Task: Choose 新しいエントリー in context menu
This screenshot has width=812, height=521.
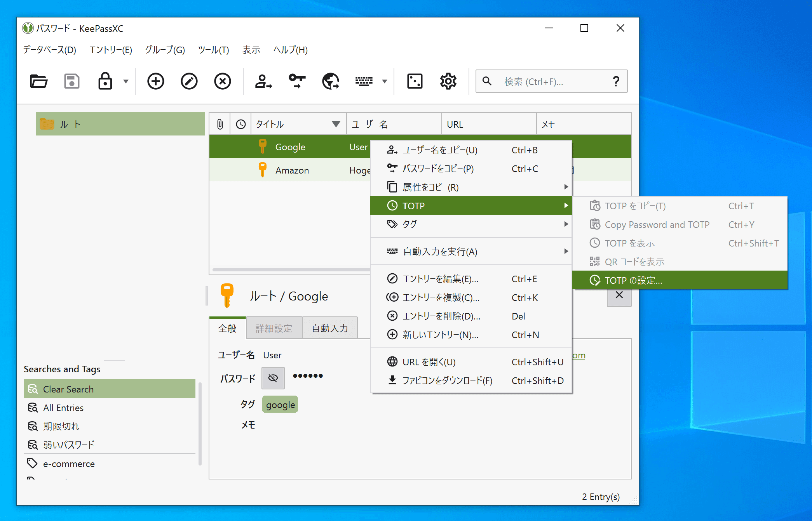Action: click(x=471, y=335)
